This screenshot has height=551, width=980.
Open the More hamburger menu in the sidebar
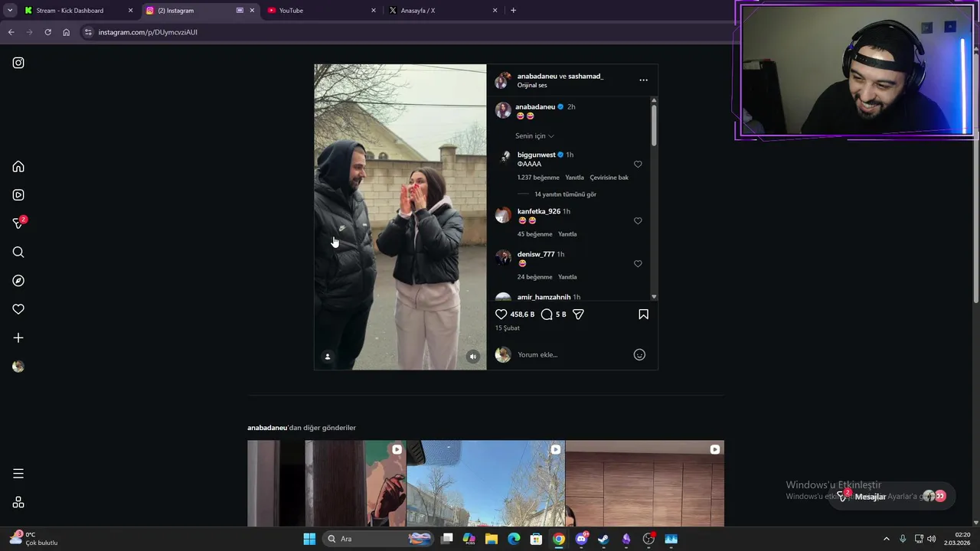[x=18, y=474]
